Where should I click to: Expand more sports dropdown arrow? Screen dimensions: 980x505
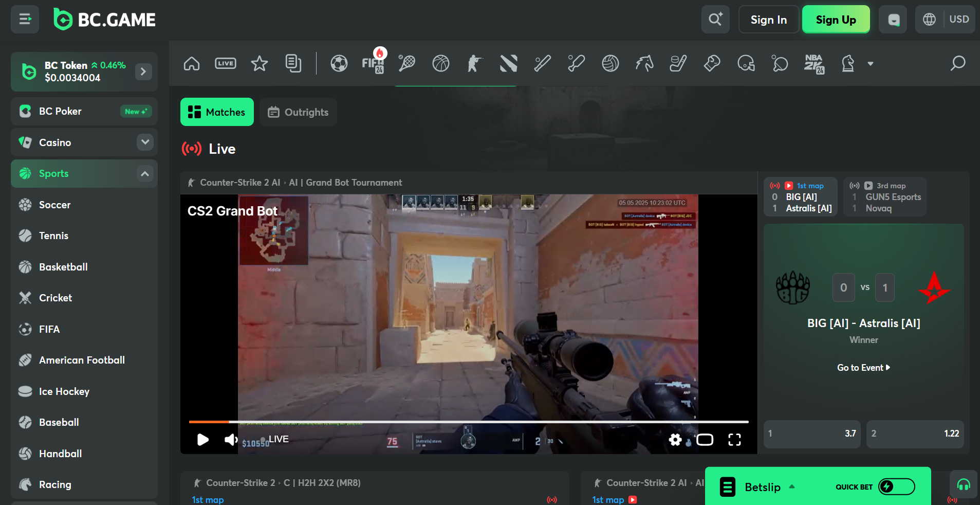871,64
